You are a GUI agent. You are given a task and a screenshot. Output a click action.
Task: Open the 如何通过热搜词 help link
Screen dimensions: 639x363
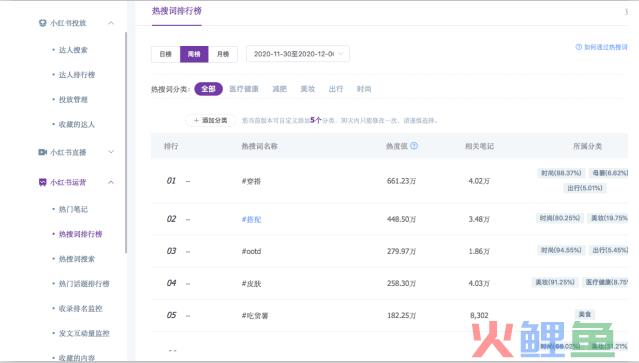coord(606,47)
